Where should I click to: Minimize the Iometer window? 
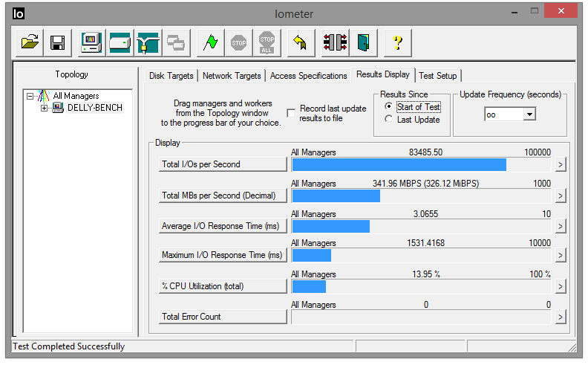point(514,12)
